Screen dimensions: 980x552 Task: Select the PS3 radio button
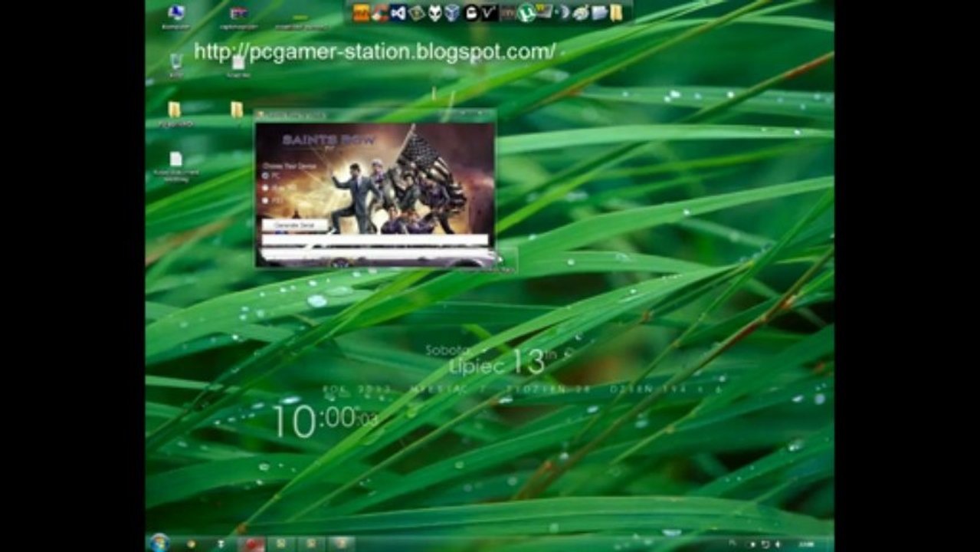[x=265, y=200]
